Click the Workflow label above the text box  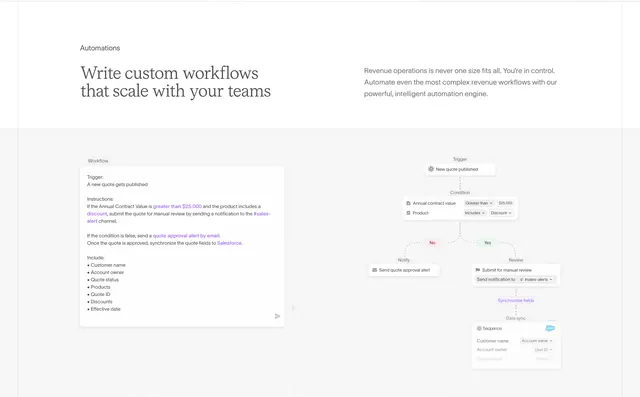tap(98, 161)
